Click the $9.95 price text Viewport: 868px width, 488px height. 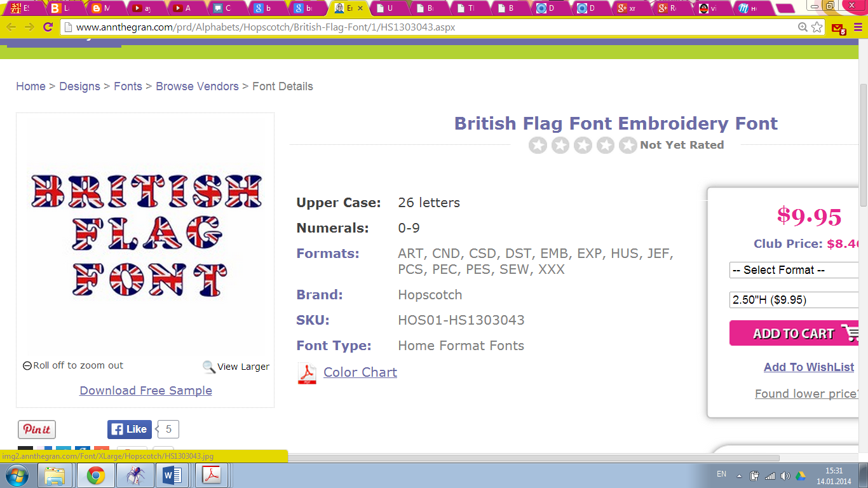809,217
